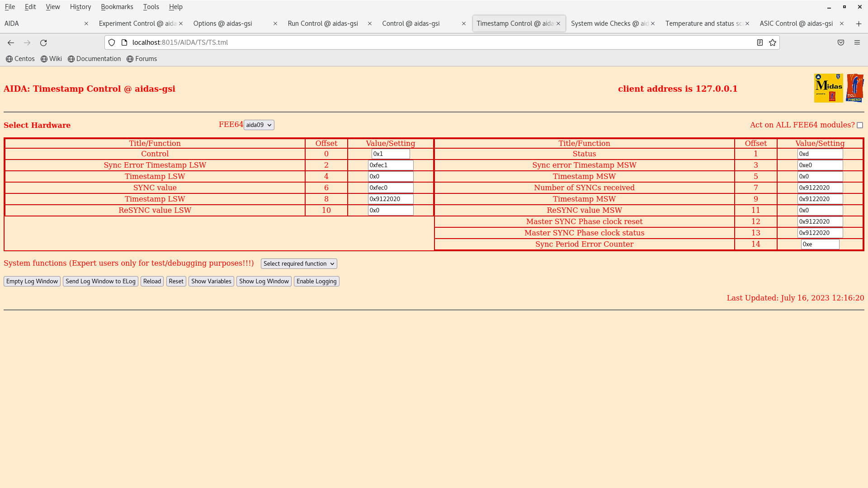Open reader view icon in address bar
Screen dimensions: 868x488
point(760,42)
